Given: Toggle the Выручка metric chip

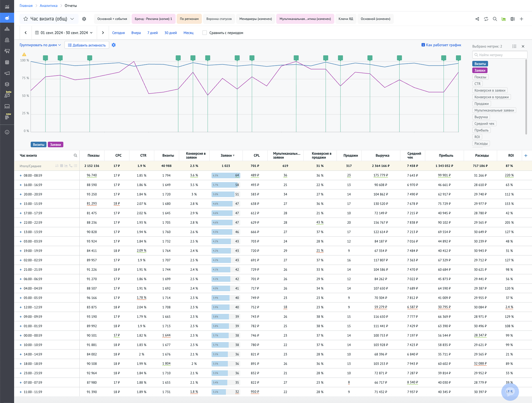Looking at the screenshot, I should tap(481, 117).
